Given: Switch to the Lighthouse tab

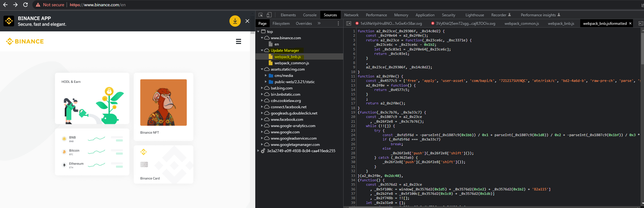Looking at the screenshot, I should coord(475,15).
